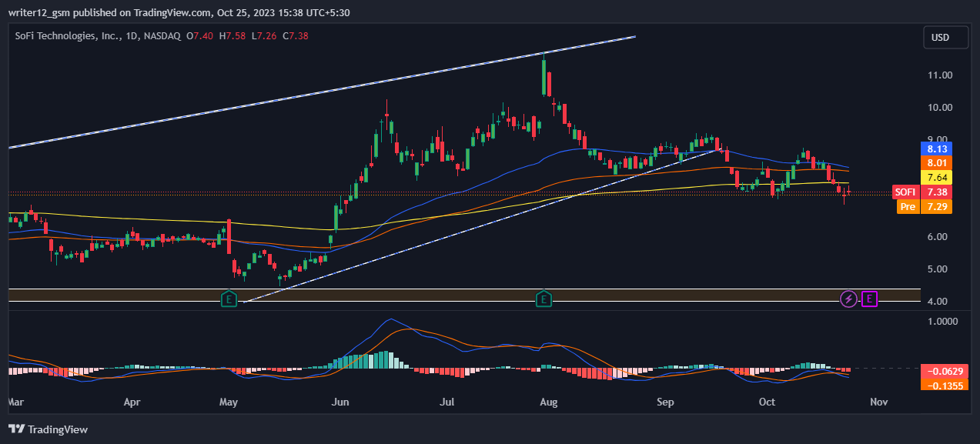
Task: Click the May label on the time axis
Action: click(x=229, y=402)
